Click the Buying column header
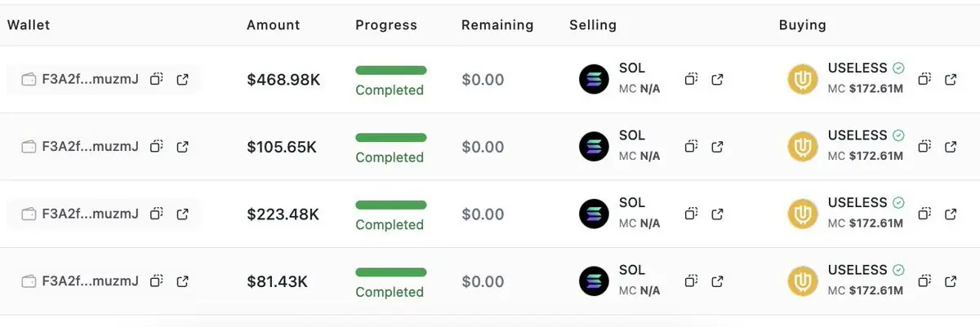Screen dimensions: 980x327 [x=802, y=25]
